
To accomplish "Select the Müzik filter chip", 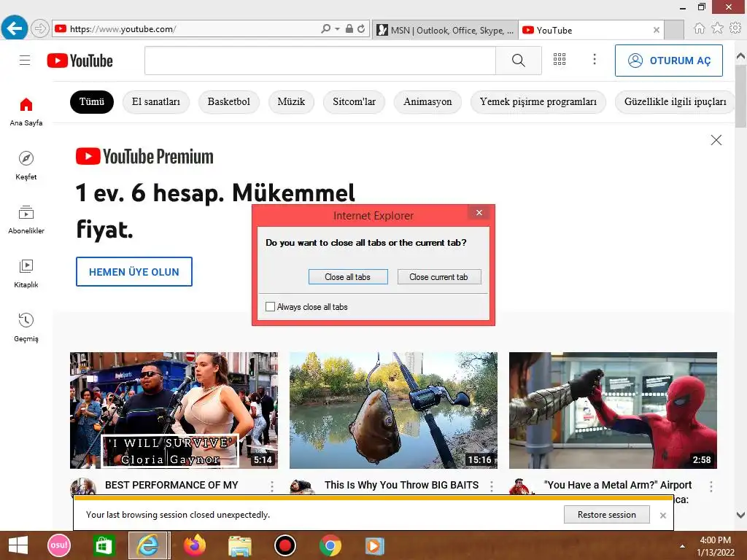I will [x=291, y=102].
